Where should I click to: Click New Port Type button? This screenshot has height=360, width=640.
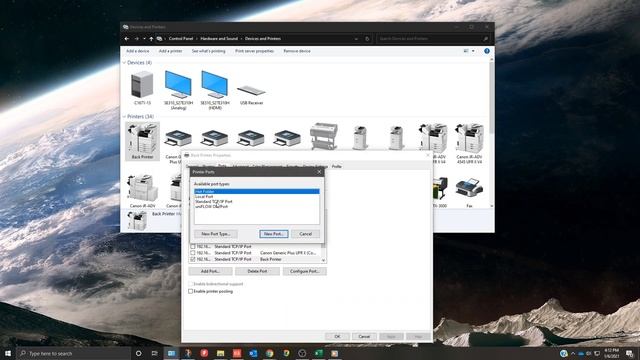click(x=216, y=234)
